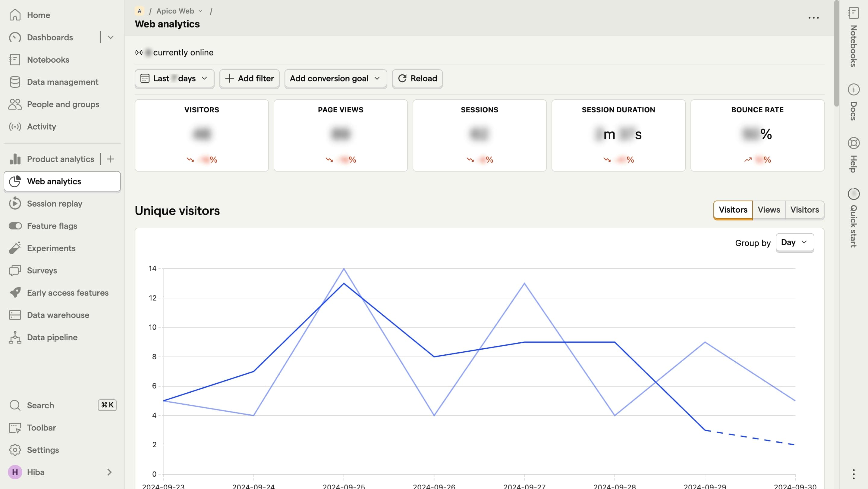868x489 pixels.
Task: Open the Quick start side panel
Action: 853,218
